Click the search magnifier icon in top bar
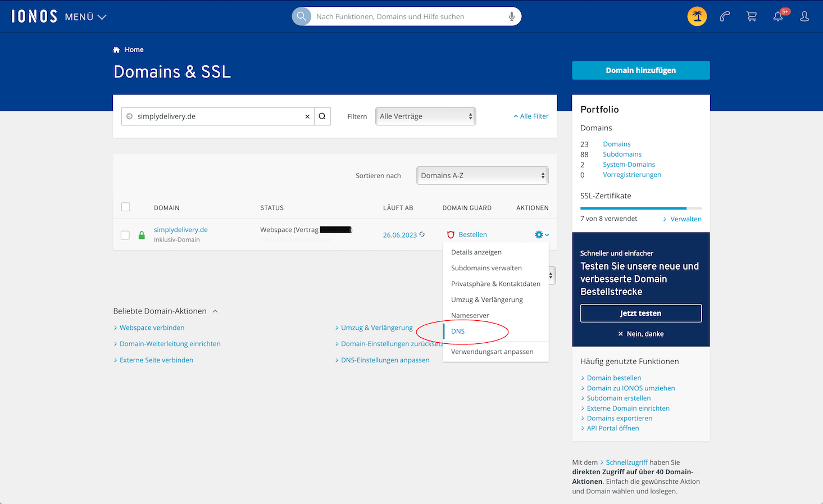This screenshot has height=504, width=823. (302, 16)
